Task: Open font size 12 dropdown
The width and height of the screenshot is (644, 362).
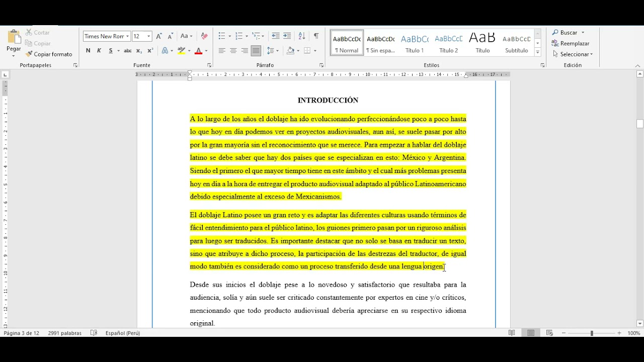Action: click(x=148, y=36)
